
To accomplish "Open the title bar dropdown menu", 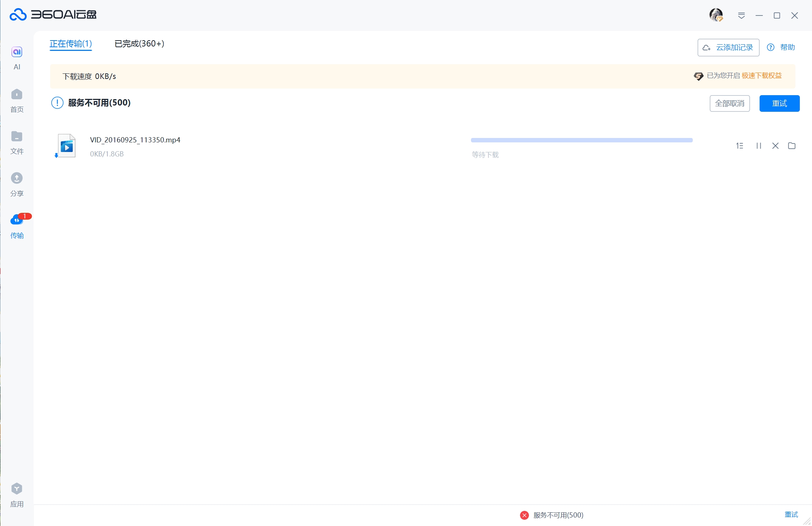I will coord(741,15).
